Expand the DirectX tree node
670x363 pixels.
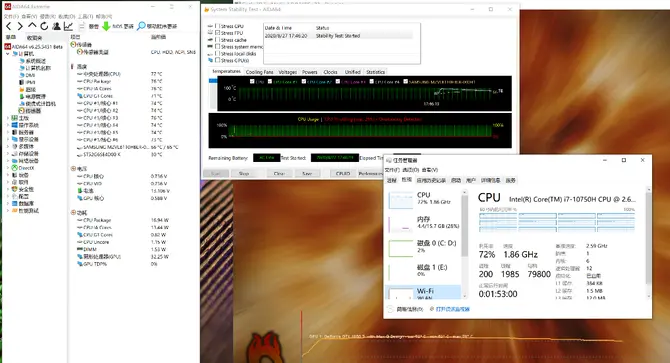point(8,168)
